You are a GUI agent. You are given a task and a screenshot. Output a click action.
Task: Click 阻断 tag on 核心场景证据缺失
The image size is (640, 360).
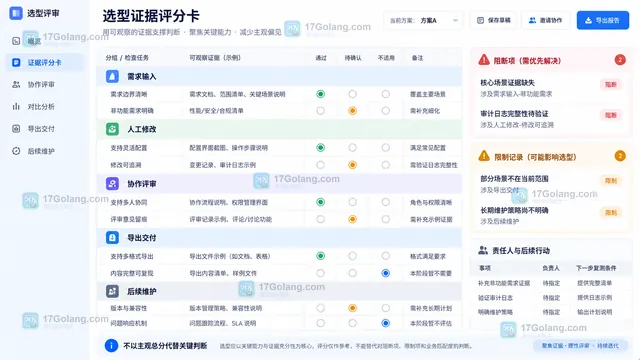coord(611,84)
